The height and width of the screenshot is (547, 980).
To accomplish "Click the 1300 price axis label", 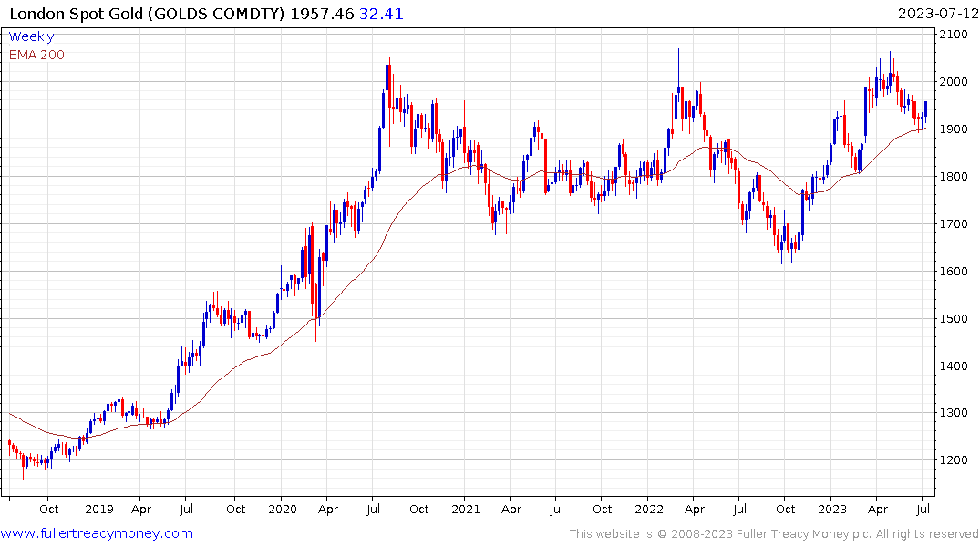I will pos(954,413).
